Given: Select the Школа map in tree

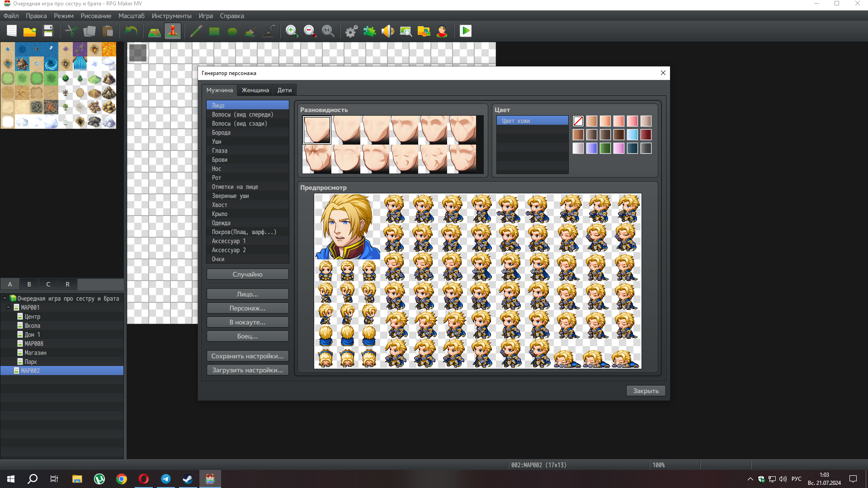Looking at the screenshot, I should [x=32, y=325].
